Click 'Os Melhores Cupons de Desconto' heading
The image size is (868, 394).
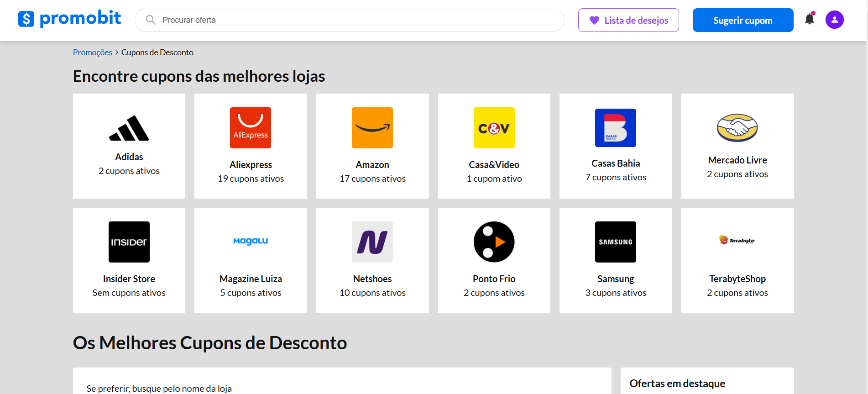coord(210,343)
